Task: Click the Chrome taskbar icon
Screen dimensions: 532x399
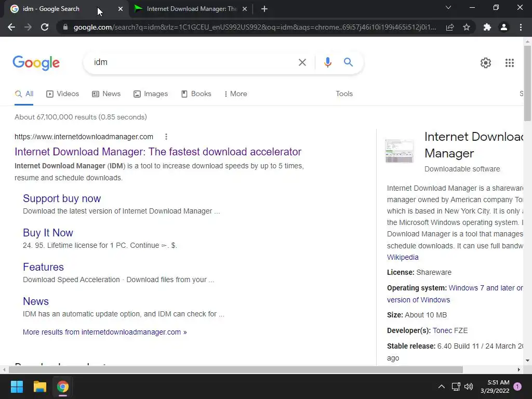Action: click(x=63, y=387)
